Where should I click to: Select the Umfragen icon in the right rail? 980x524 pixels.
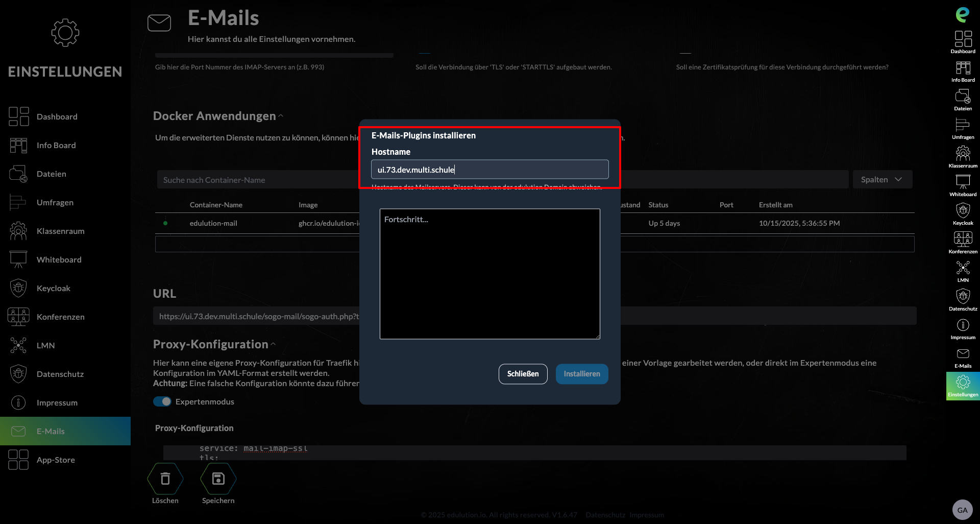pyautogui.click(x=963, y=125)
